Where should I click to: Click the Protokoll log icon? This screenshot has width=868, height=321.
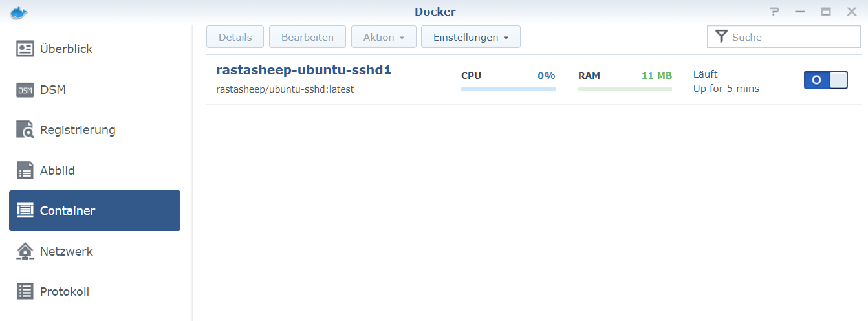tap(25, 291)
